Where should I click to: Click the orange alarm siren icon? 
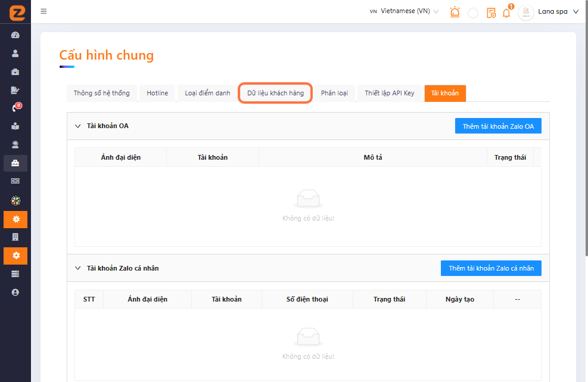click(455, 12)
